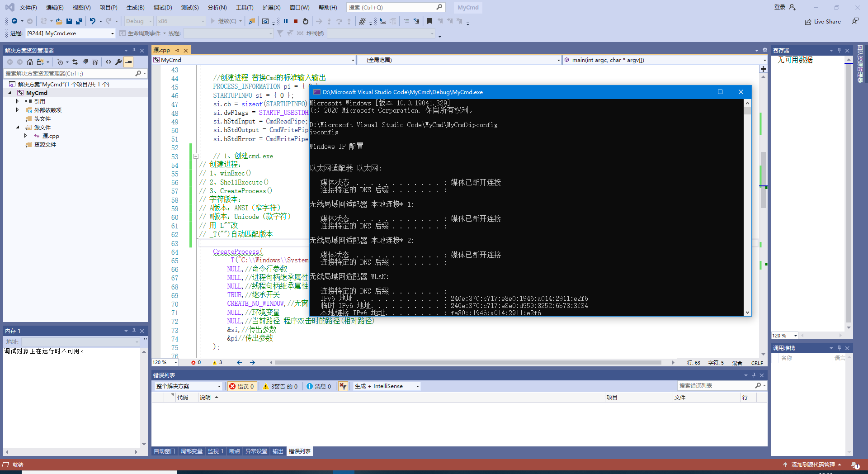
Task: Open View Code angle-brackets icon
Action: tap(108, 62)
